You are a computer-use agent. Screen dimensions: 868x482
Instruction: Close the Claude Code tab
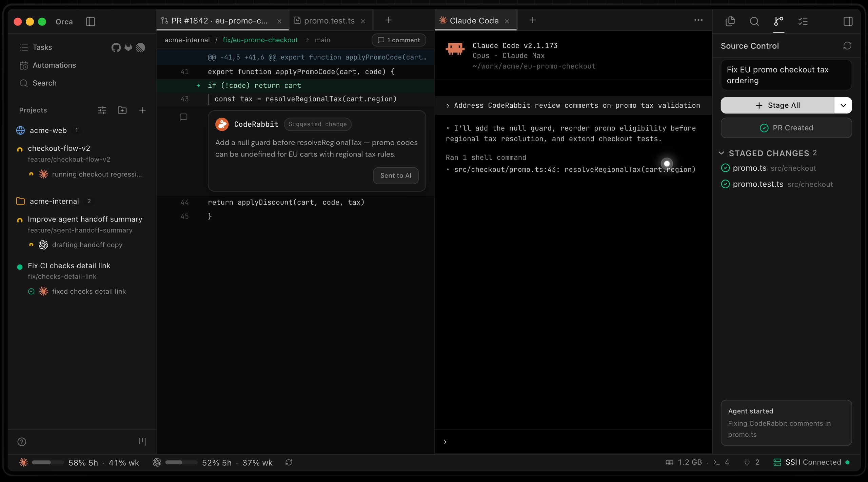point(507,21)
